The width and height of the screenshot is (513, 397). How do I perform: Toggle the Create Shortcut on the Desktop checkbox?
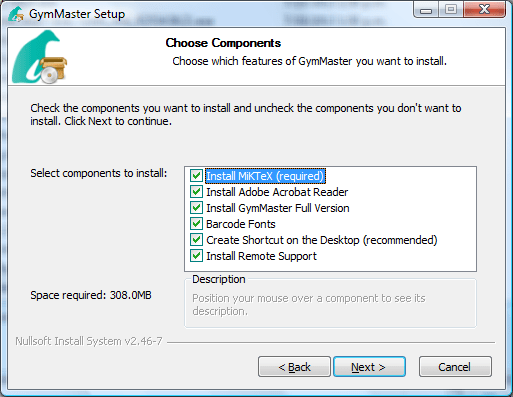pyautogui.click(x=196, y=240)
